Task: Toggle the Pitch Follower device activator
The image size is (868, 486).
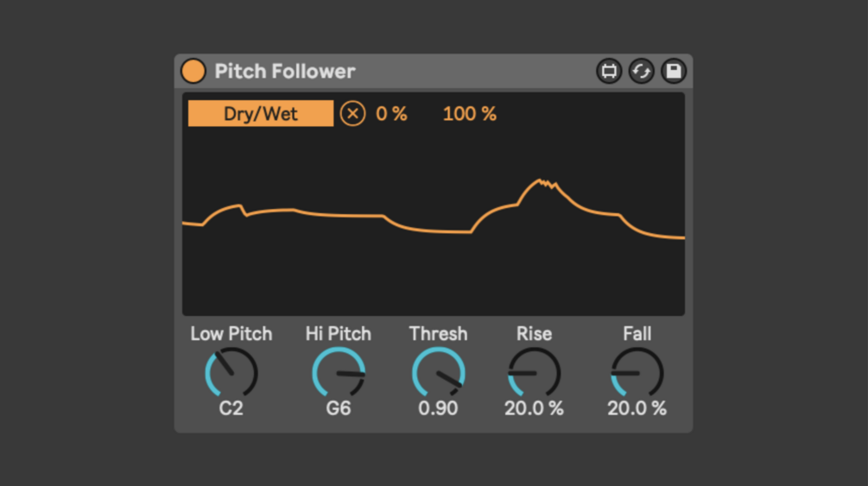Action: (193, 72)
